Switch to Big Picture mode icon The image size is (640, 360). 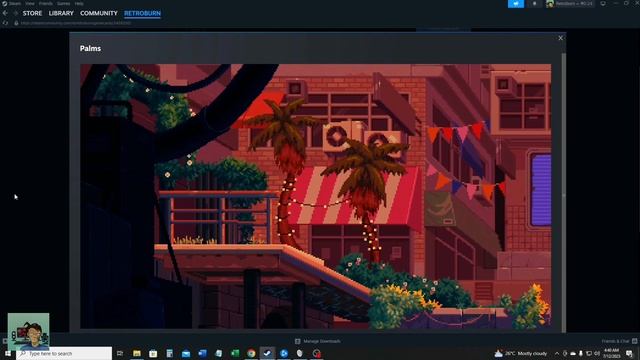[x=603, y=4]
